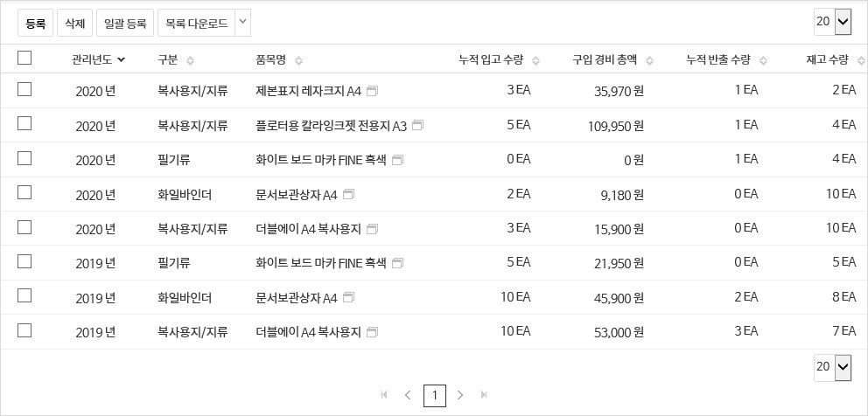Click popup icon next to 2020년 화이트 보드 마카
The height and width of the screenshot is (416, 868).
397,160
